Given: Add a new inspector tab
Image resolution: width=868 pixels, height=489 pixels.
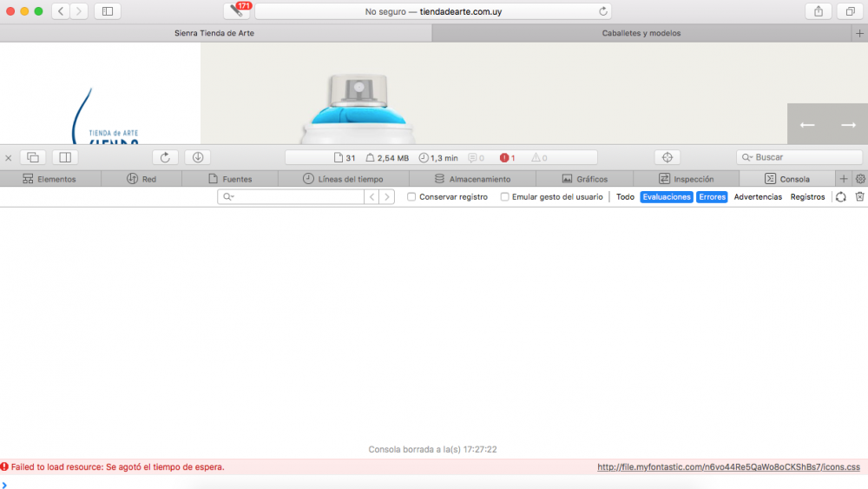Looking at the screenshot, I should (844, 179).
